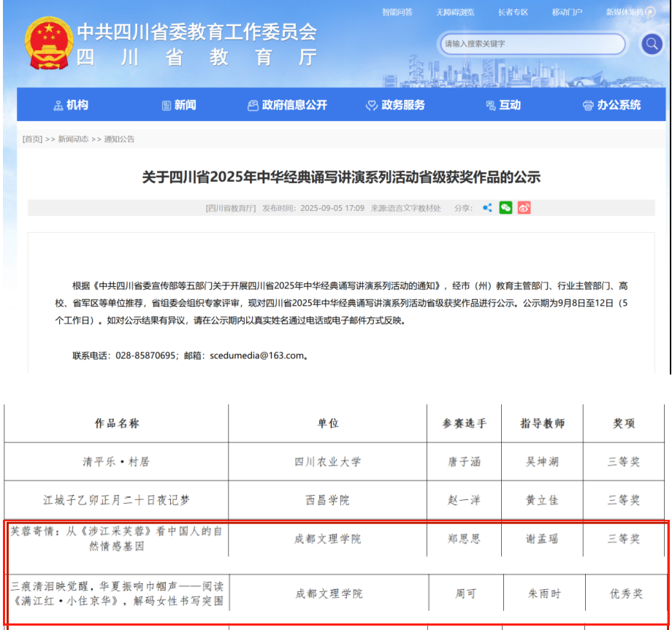Click the Weibo share icon
672x630 pixels.
tap(524, 208)
